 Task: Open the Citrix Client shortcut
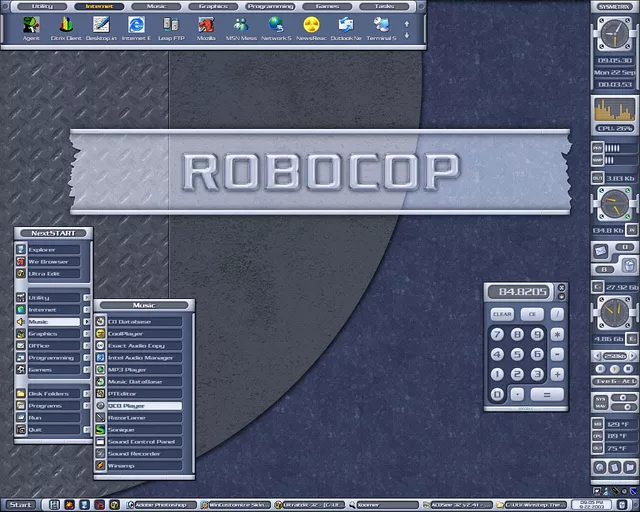point(66,25)
